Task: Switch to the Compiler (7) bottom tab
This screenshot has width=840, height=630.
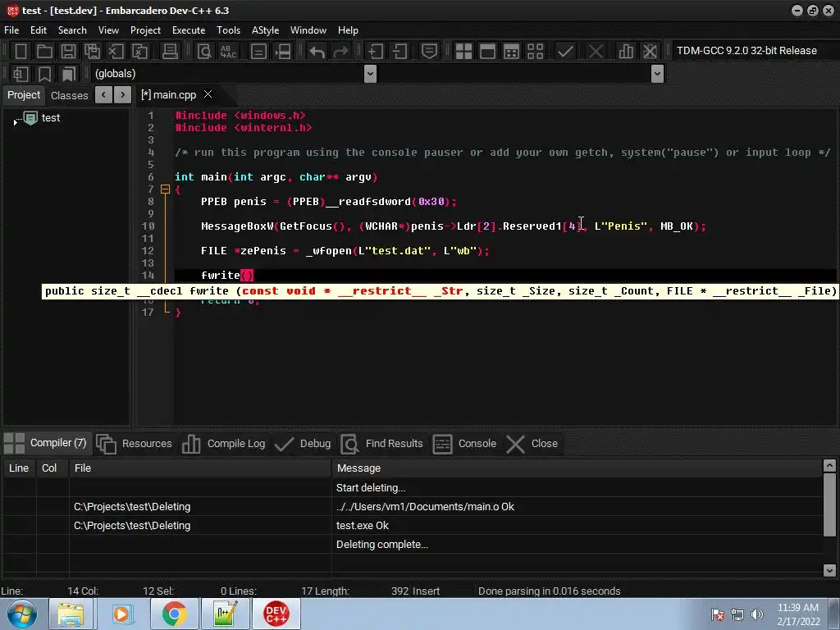Action: [x=46, y=443]
